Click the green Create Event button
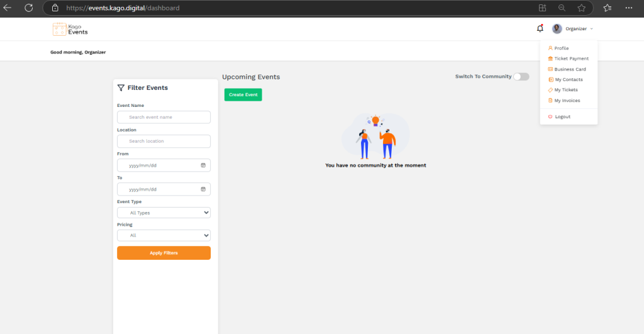Viewport: 644px width, 334px height. (243, 94)
